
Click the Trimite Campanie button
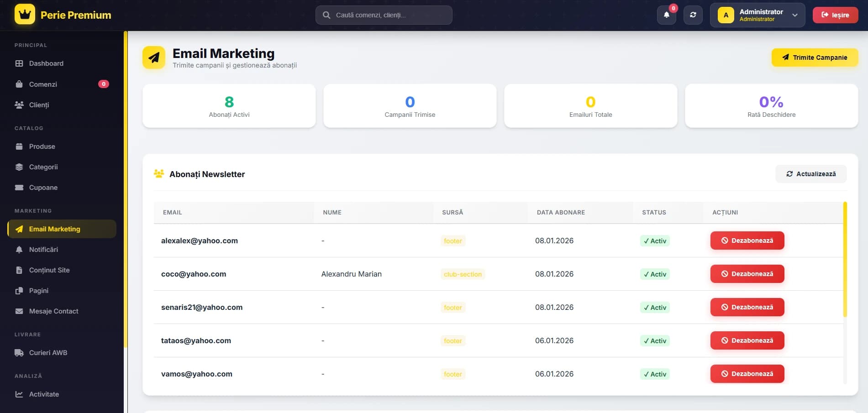pos(815,58)
